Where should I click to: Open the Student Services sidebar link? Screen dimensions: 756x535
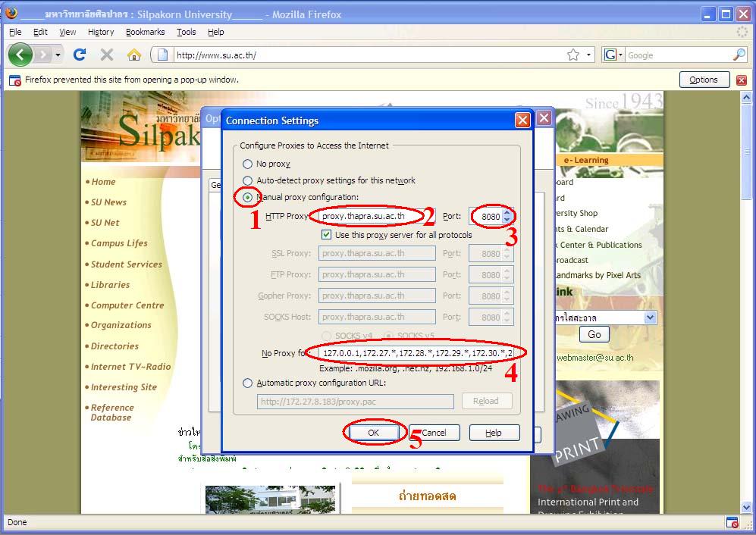click(127, 264)
